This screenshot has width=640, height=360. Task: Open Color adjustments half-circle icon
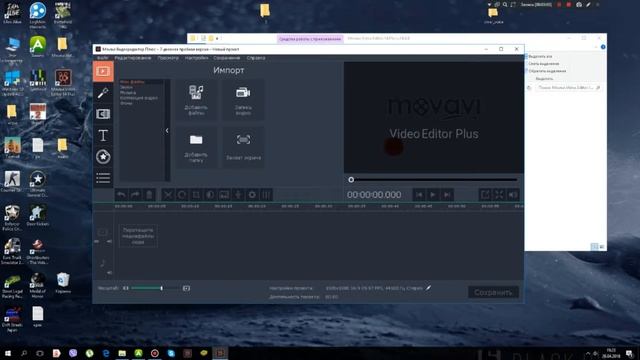pos(210,195)
